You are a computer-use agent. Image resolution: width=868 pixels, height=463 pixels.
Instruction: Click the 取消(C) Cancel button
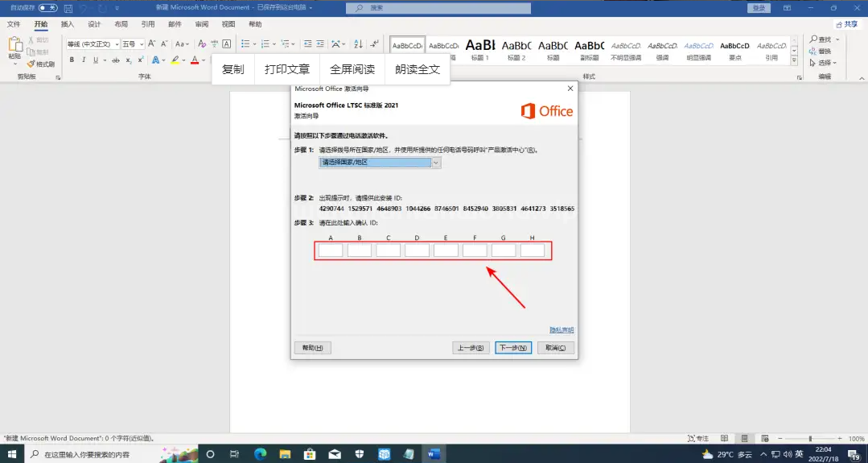pyautogui.click(x=556, y=348)
